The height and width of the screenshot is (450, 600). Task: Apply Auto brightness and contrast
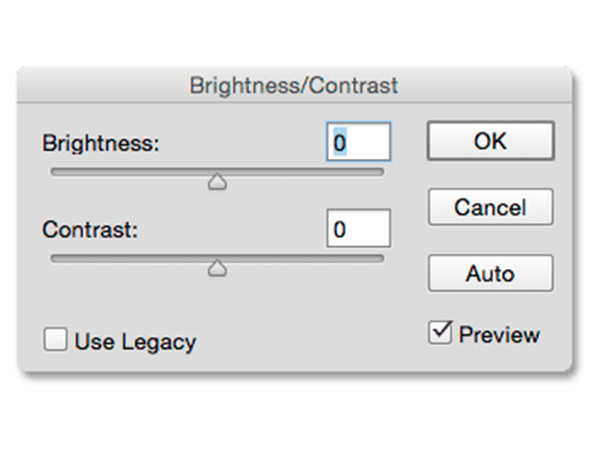point(489,273)
